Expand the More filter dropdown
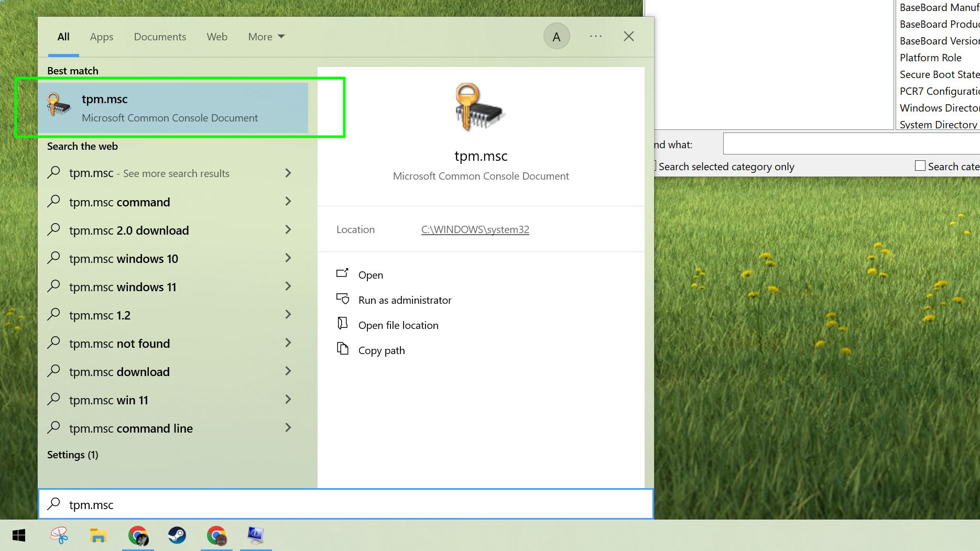Image resolution: width=980 pixels, height=551 pixels. [266, 37]
